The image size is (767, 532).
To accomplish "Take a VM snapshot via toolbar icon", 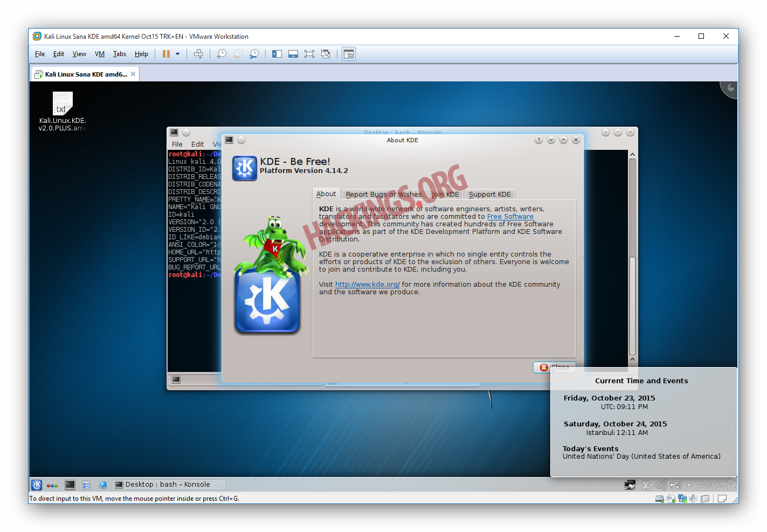I will (x=222, y=54).
